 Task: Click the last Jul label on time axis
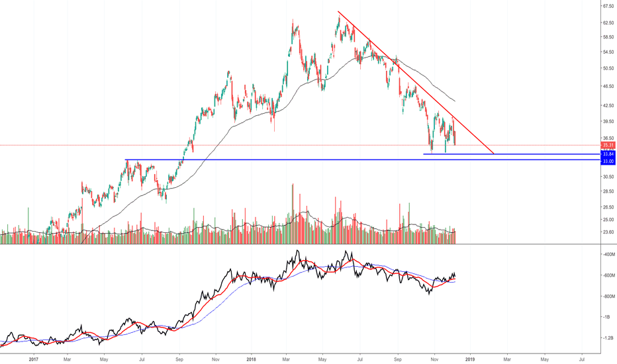coord(582,359)
